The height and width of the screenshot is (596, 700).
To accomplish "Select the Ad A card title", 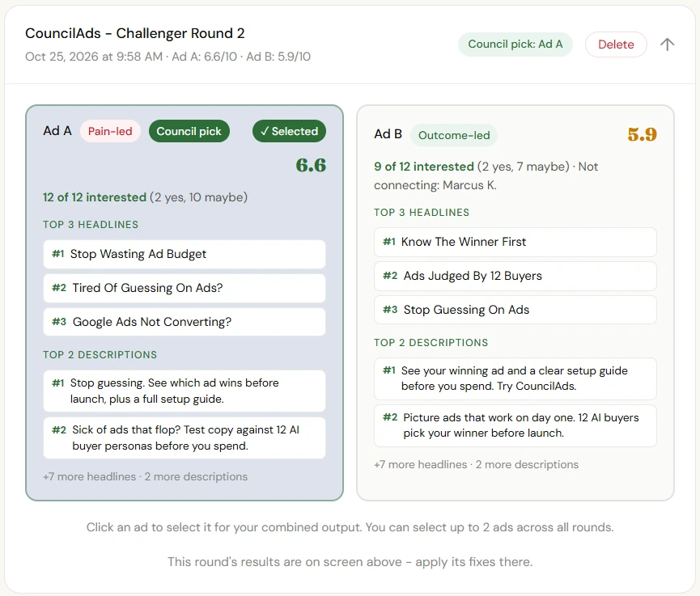I will coord(57,131).
